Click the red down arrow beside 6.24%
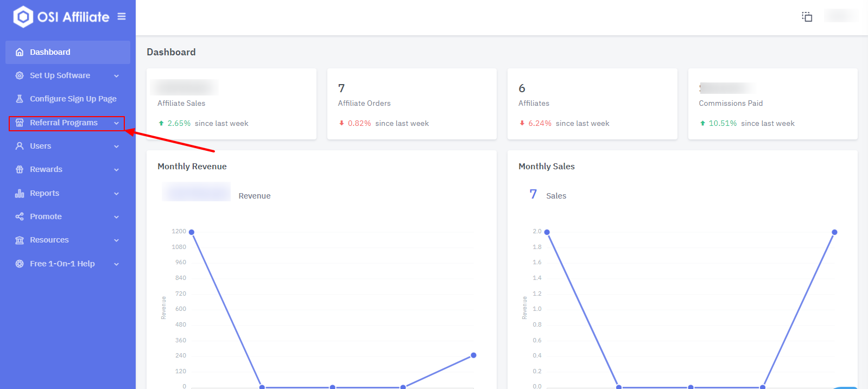 (522, 123)
